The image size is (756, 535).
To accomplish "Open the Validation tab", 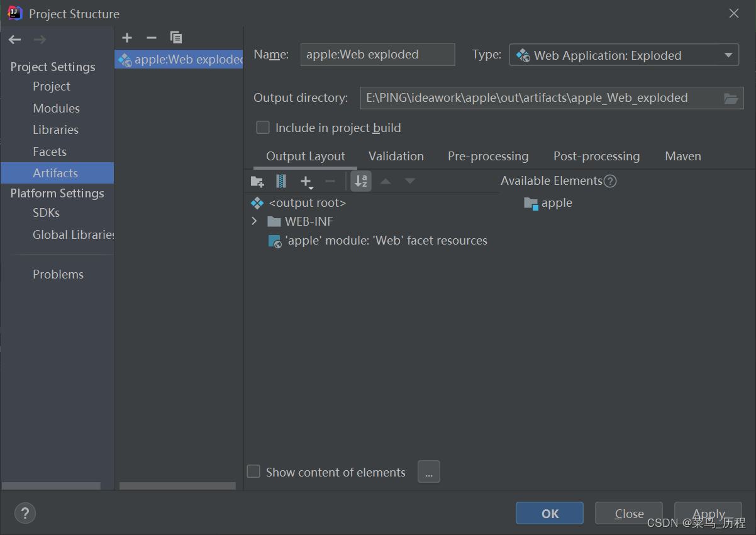I will (396, 156).
